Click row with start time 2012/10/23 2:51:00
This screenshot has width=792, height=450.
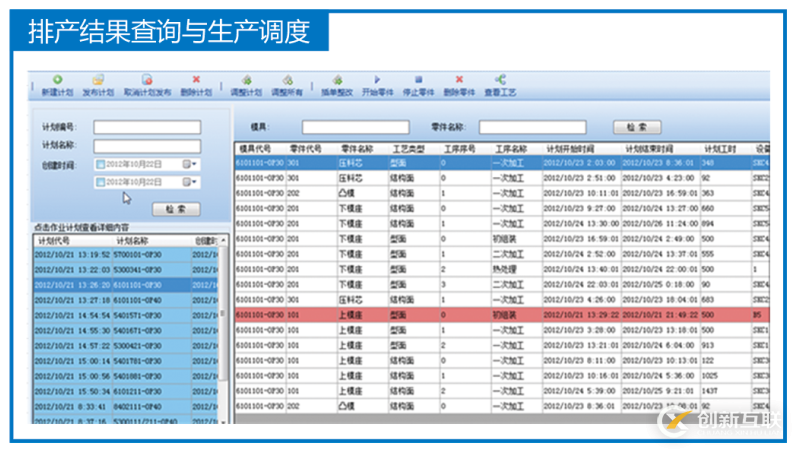pos(502,178)
